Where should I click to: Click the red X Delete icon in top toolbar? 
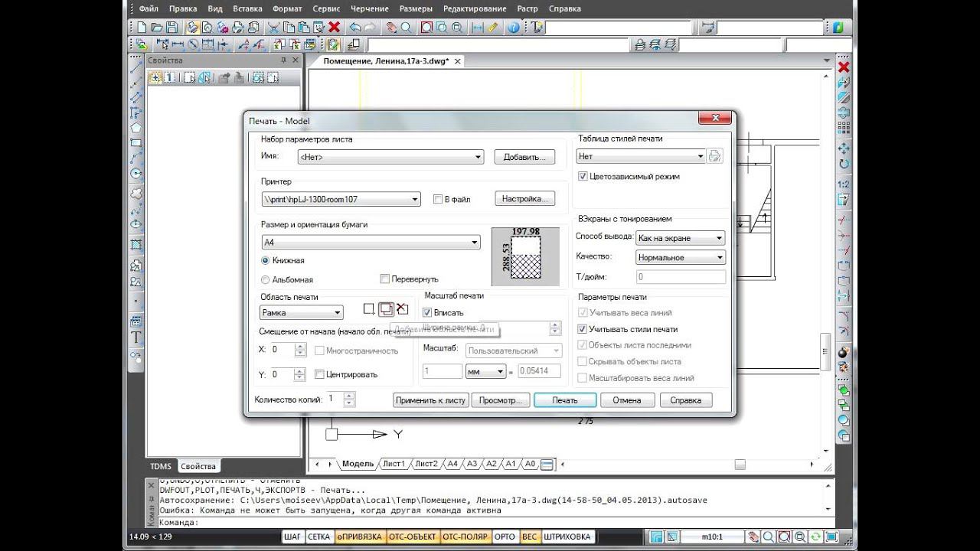tap(334, 28)
